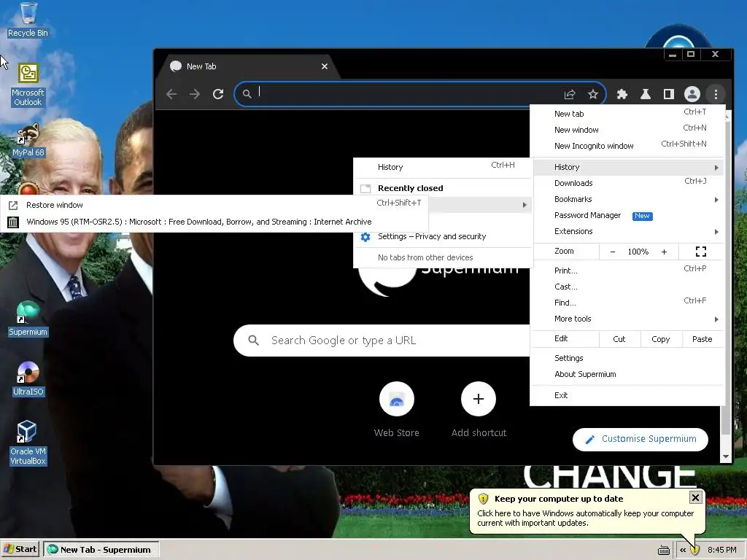Open the Extensions puzzle icon
This screenshot has height=560, width=747.
622,94
